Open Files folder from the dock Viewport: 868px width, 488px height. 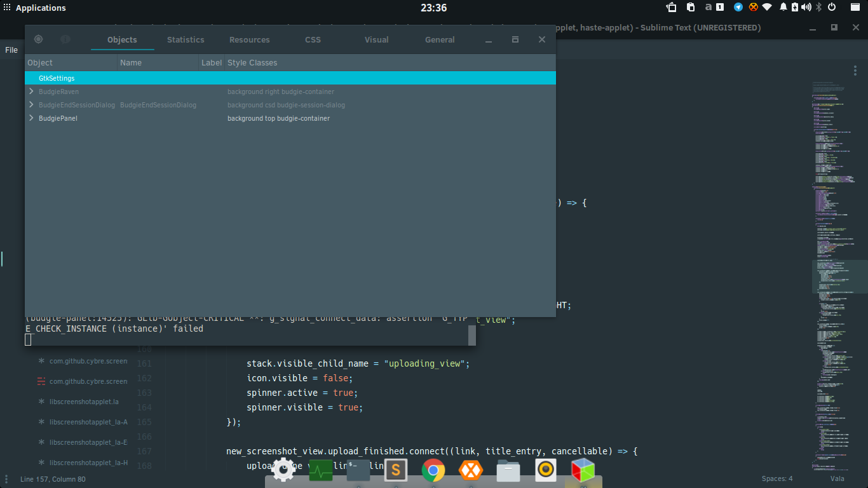[508, 471]
